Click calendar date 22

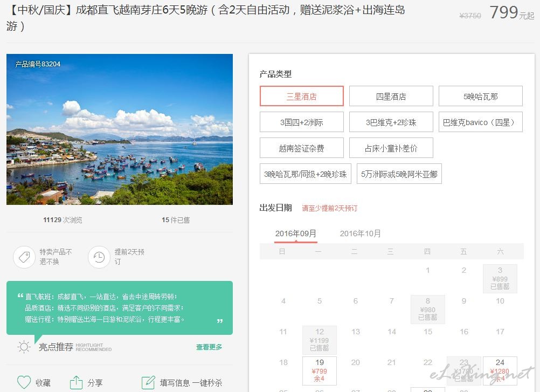click(x=428, y=362)
